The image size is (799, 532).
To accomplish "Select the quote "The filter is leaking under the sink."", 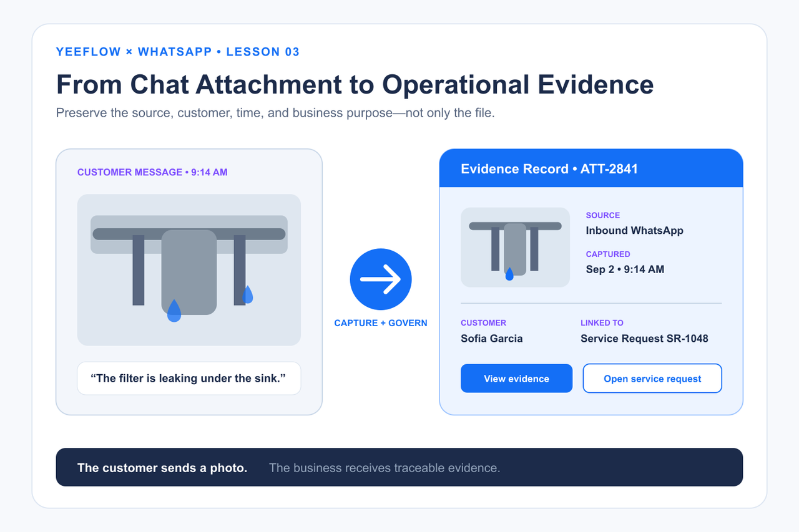I will coord(189,379).
